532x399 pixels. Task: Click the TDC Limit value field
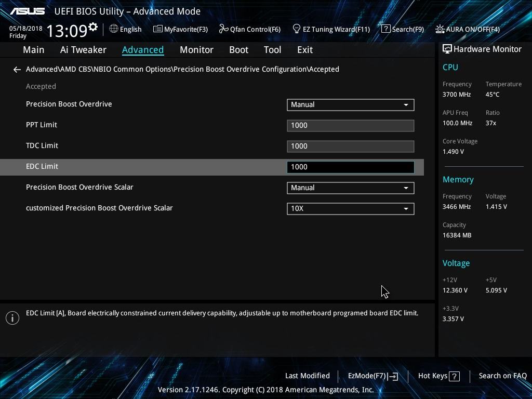coord(351,146)
